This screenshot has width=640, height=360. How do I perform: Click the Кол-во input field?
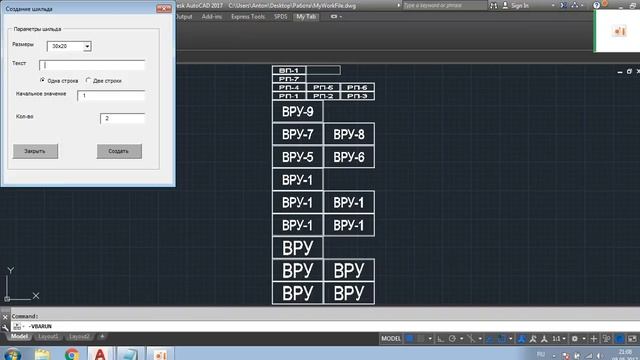point(122,118)
